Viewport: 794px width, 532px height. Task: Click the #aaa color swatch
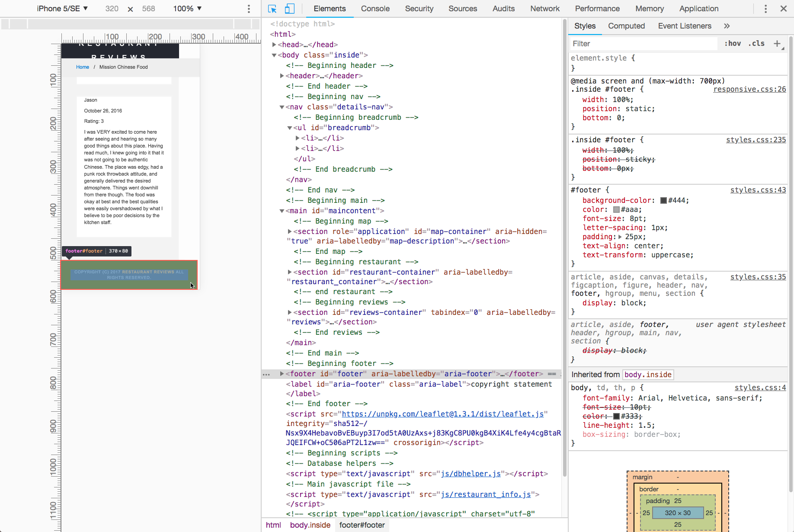(x=616, y=209)
